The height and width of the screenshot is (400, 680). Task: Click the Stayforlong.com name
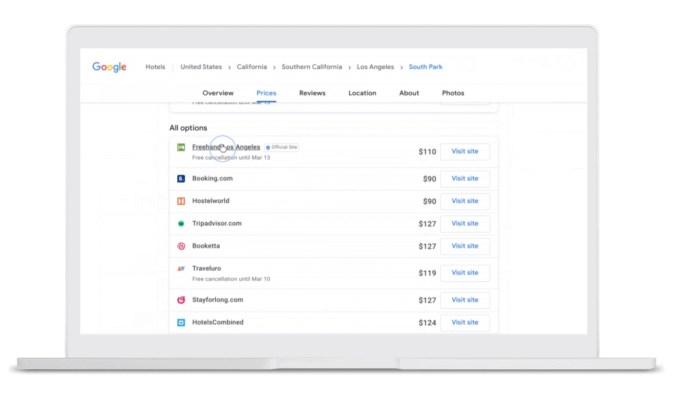218,300
